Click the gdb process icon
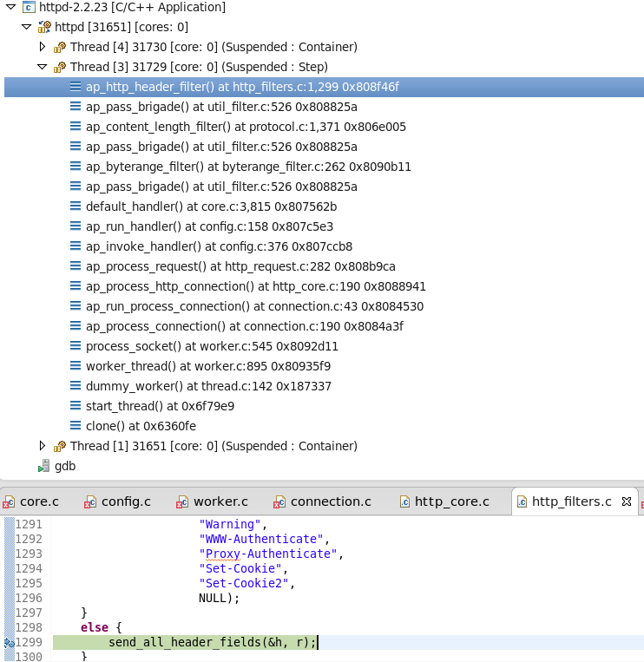The height and width of the screenshot is (662, 644). 43,466
